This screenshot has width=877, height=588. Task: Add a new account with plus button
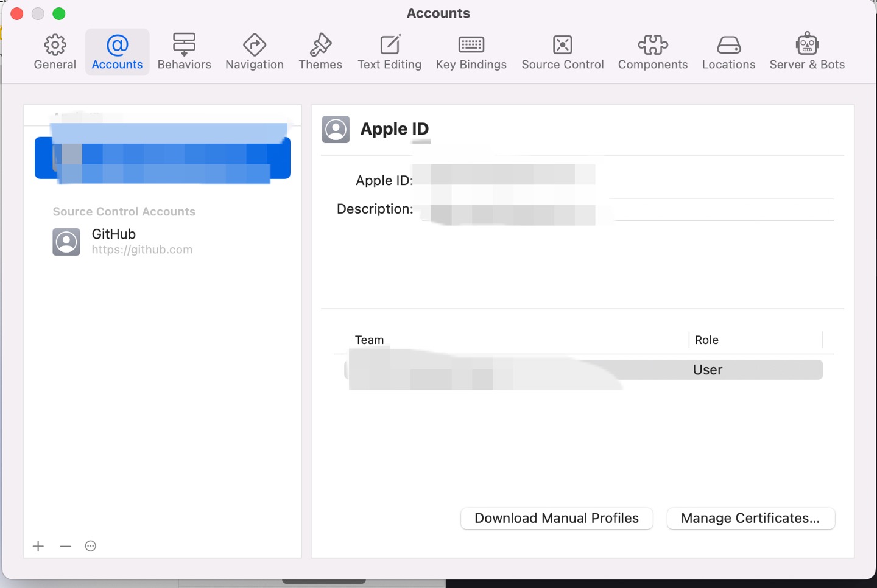38,546
